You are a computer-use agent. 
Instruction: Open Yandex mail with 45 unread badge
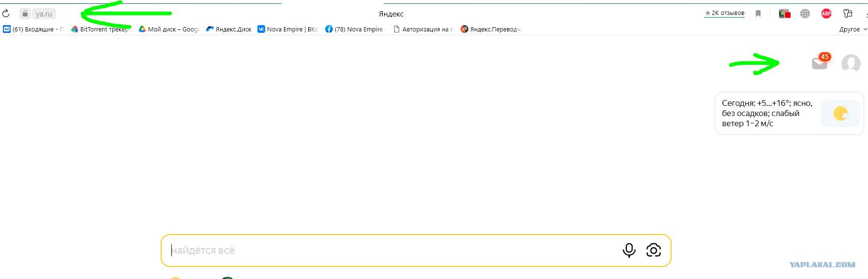[820, 62]
